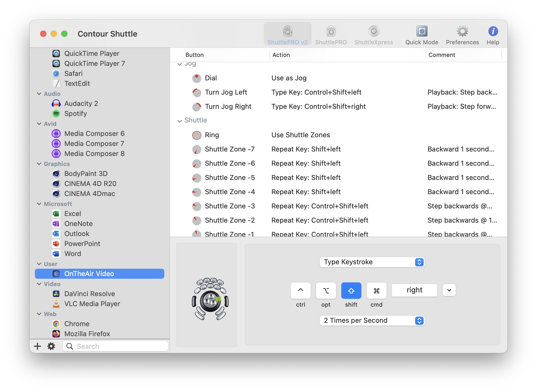Click the keystroke field showing right
This screenshot has width=537, height=392.
pyautogui.click(x=414, y=290)
